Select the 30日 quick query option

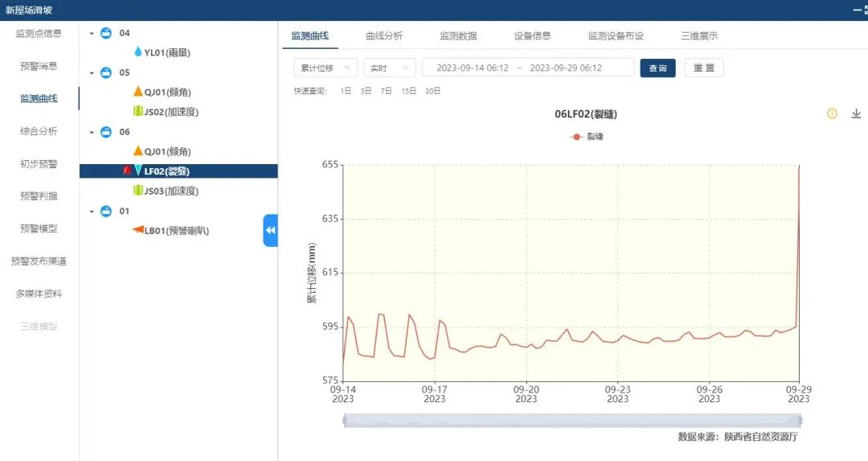coord(432,92)
